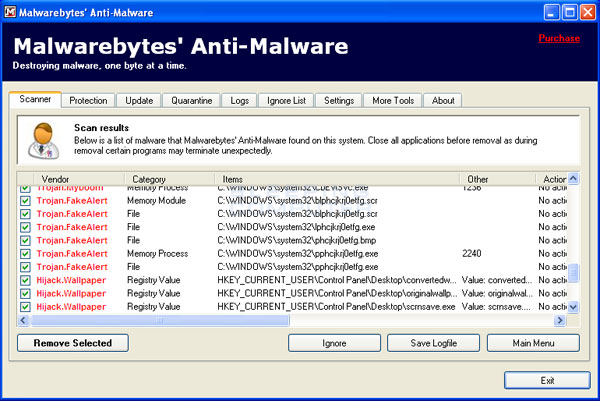Image resolution: width=600 pixels, height=401 pixels.
Task: Click the Exit button
Action: (x=547, y=380)
